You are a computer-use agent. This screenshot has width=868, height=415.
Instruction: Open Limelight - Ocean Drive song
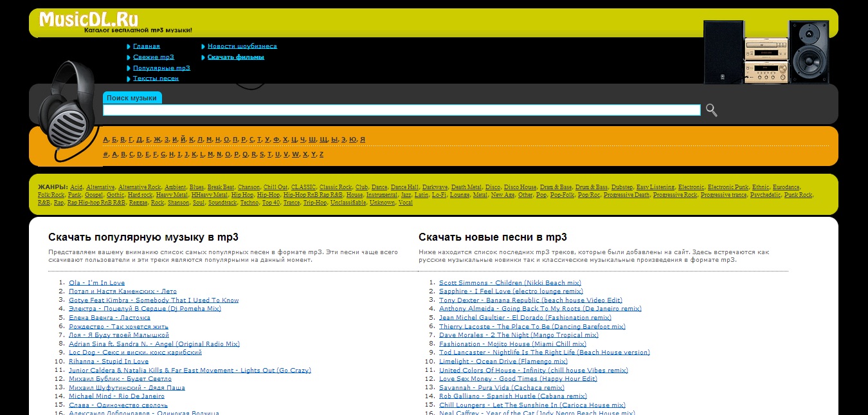503,361
